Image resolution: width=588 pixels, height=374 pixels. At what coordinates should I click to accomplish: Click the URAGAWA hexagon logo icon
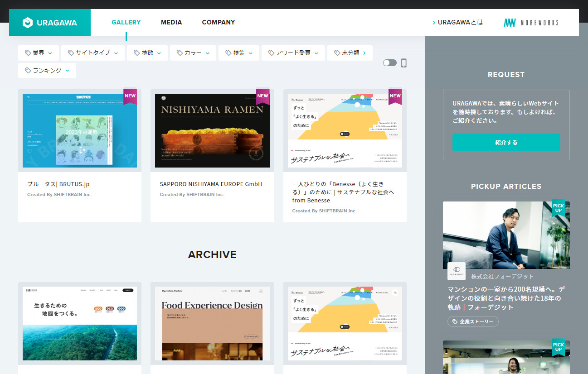(29, 22)
